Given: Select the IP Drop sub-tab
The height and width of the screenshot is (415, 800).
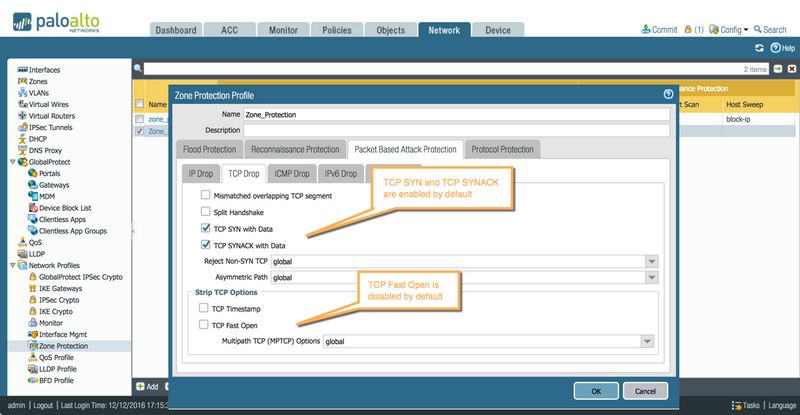Looking at the screenshot, I should (201, 174).
